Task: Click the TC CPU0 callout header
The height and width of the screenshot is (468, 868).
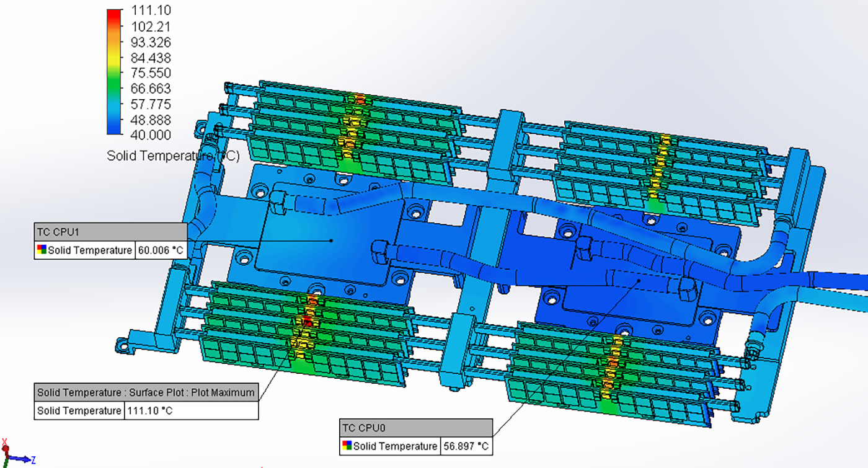Action: 416,428
